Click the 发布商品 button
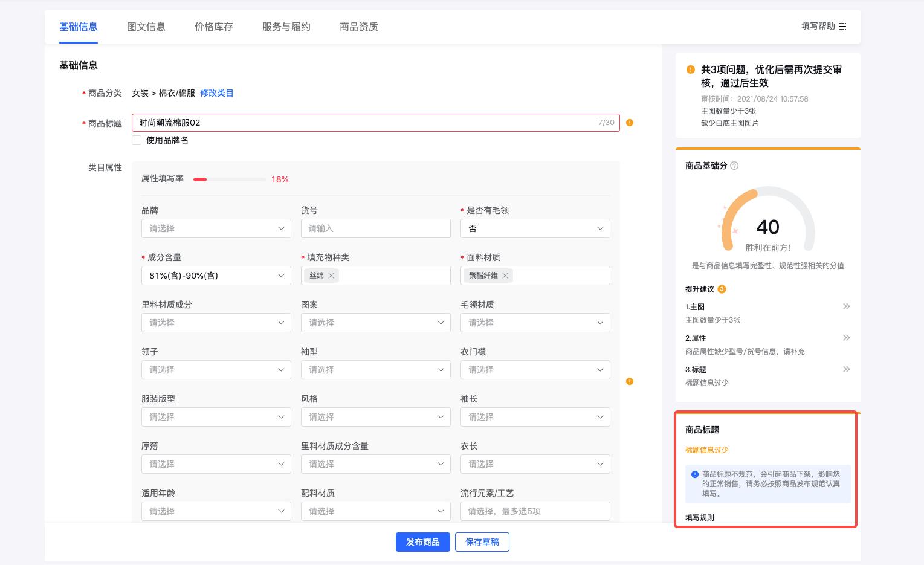This screenshot has height=565, width=924. [422, 542]
